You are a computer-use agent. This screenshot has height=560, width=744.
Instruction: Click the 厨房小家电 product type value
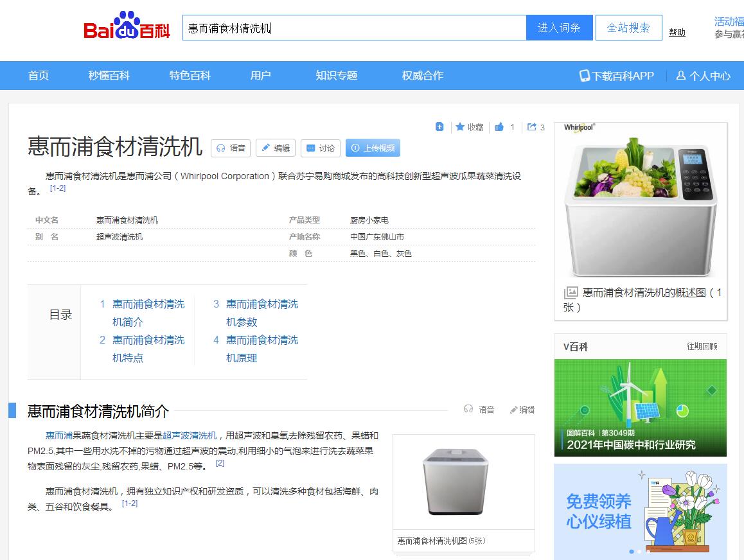pos(369,220)
